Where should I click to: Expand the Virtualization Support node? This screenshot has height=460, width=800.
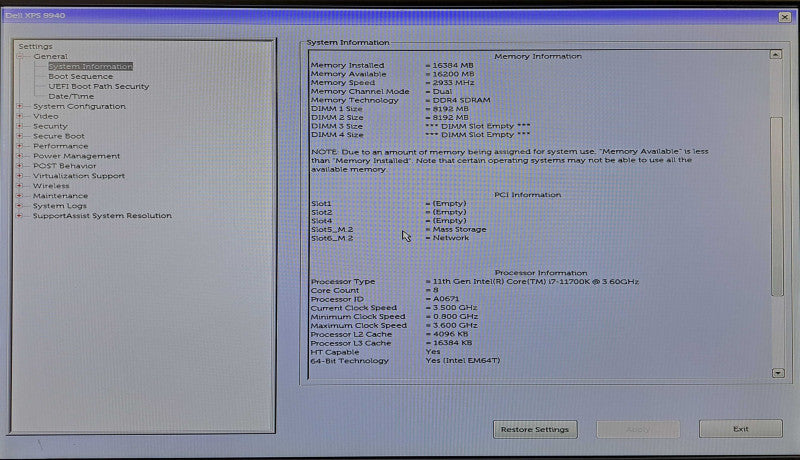tap(20, 176)
